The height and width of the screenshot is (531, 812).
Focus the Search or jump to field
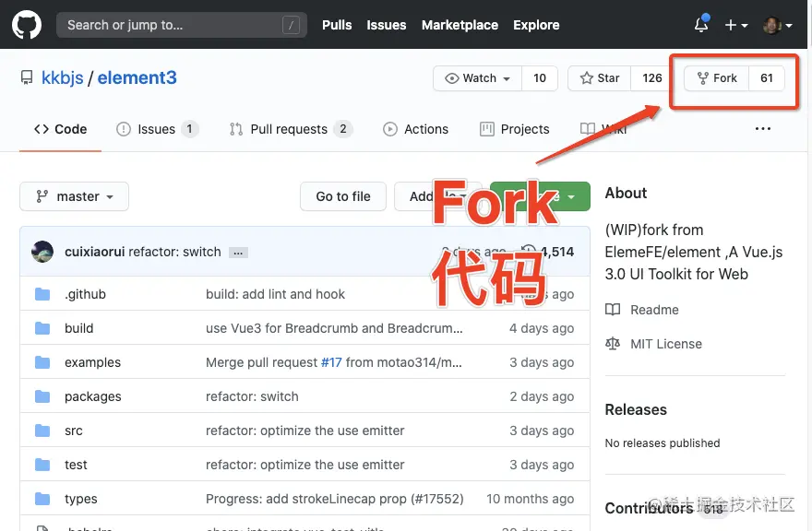pyautogui.click(x=181, y=25)
